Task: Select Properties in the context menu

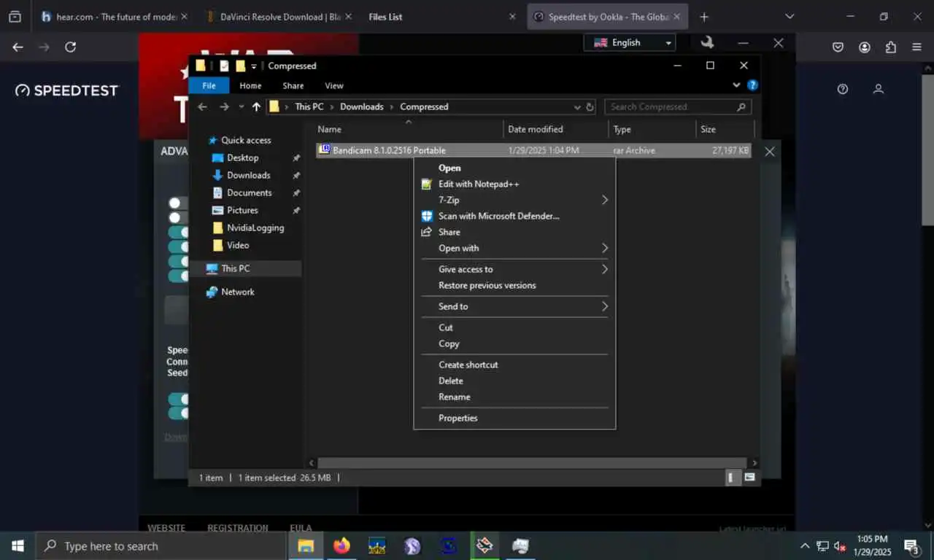Action: click(514, 418)
